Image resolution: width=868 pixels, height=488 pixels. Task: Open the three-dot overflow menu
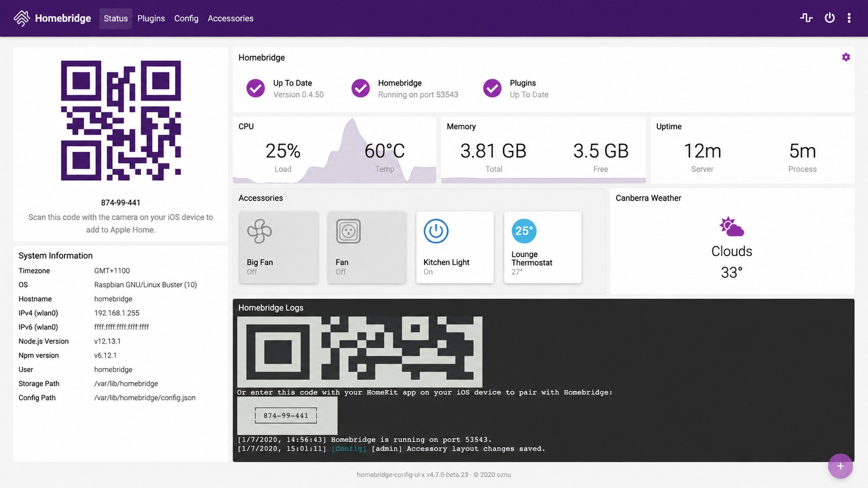pos(849,18)
